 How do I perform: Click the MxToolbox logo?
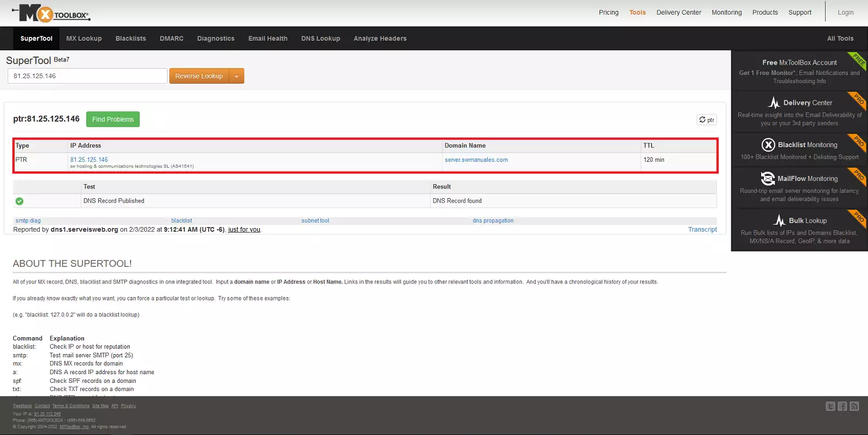click(x=52, y=13)
